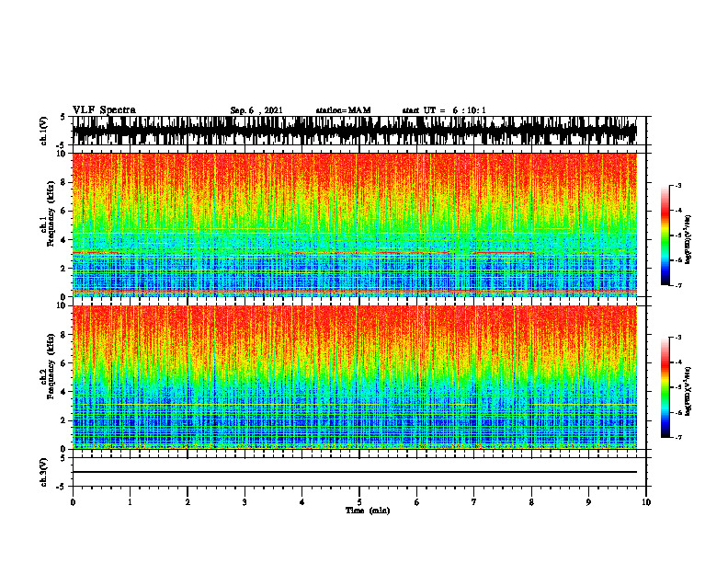Click time axis tick label "8"
Viewport: 728px width, 563px height.
point(531,502)
